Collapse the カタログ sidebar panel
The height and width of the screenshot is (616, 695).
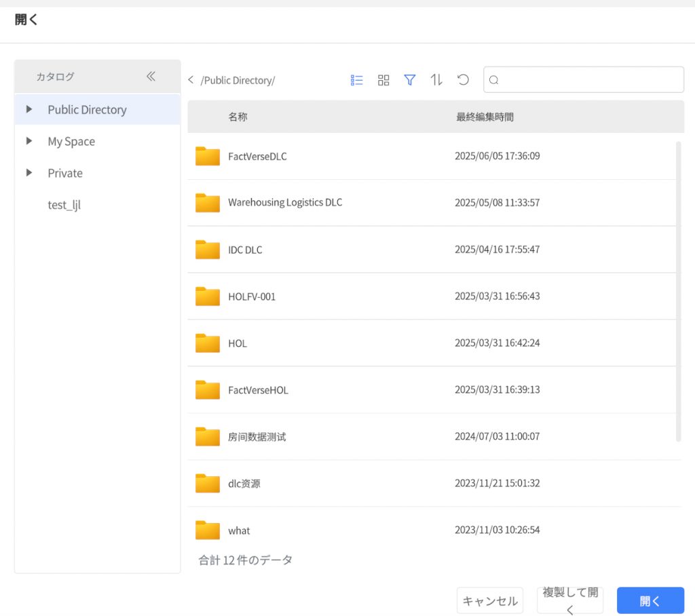tap(151, 77)
